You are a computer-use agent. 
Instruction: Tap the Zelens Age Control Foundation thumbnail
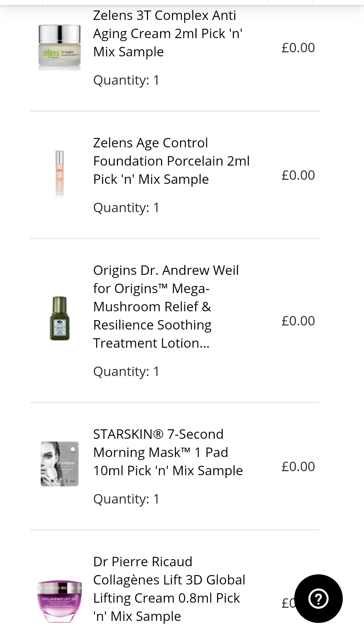(x=60, y=173)
